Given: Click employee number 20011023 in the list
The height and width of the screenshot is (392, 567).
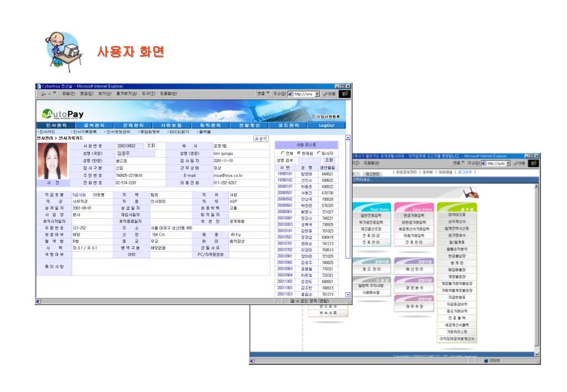Looking at the screenshot, I should point(285,294).
